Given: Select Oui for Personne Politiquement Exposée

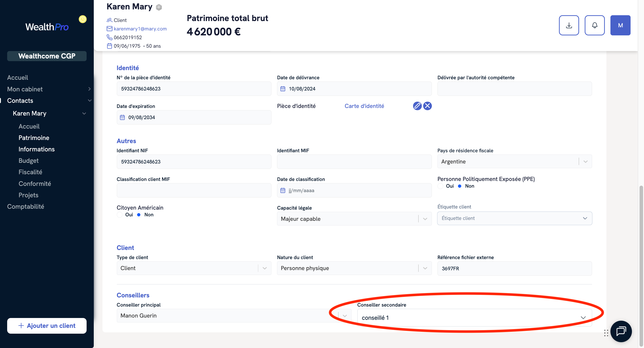Looking at the screenshot, I should point(441,186).
